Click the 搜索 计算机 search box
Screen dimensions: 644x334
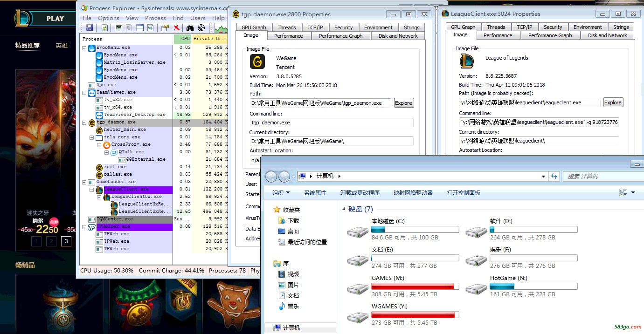[x=603, y=177]
